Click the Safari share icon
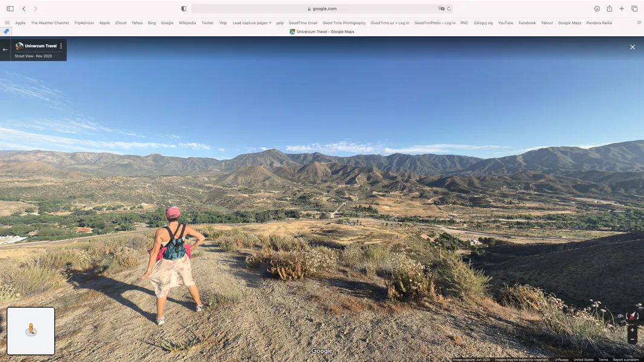This screenshot has height=362, width=644. (610, 8)
